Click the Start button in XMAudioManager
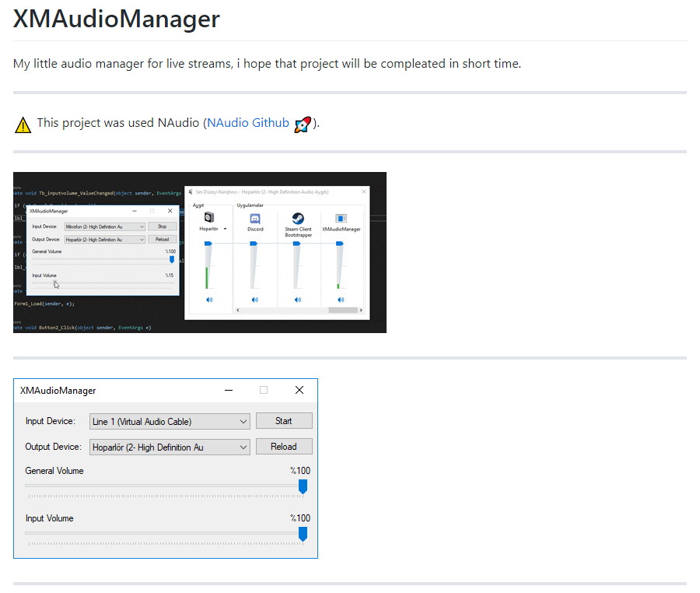Screen dimensions: 700x593 click(284, 421)
